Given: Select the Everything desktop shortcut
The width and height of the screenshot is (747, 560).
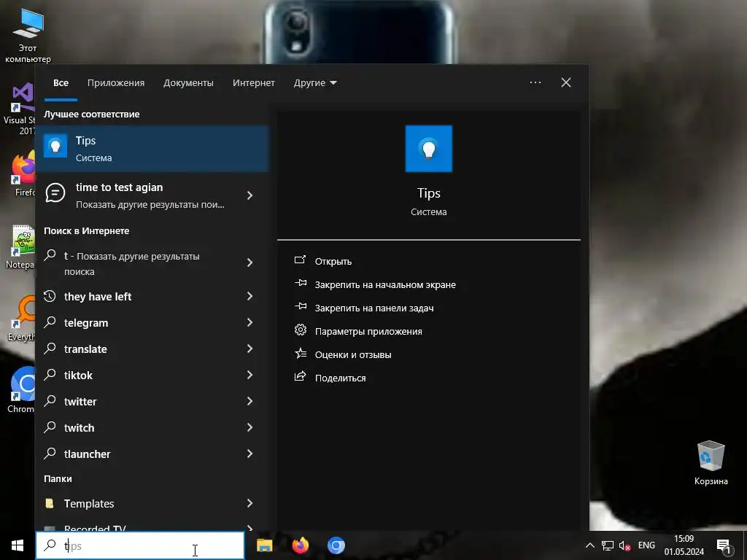Looking at the screenshot, I should [x=21, y=319].
